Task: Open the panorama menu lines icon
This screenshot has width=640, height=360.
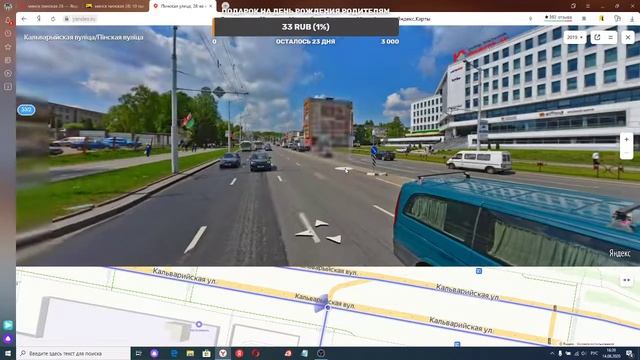Action: pos(611,38)
